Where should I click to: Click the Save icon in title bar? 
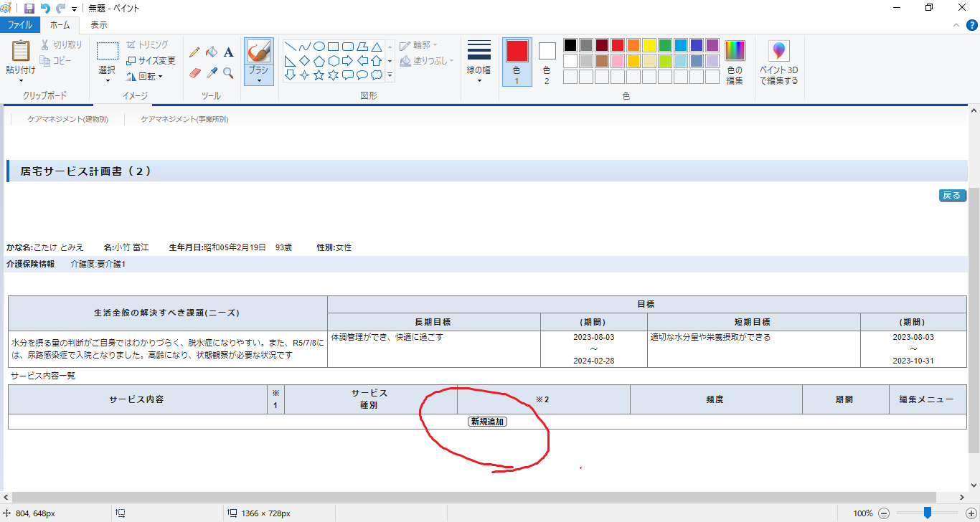click(x=29, y=9)
